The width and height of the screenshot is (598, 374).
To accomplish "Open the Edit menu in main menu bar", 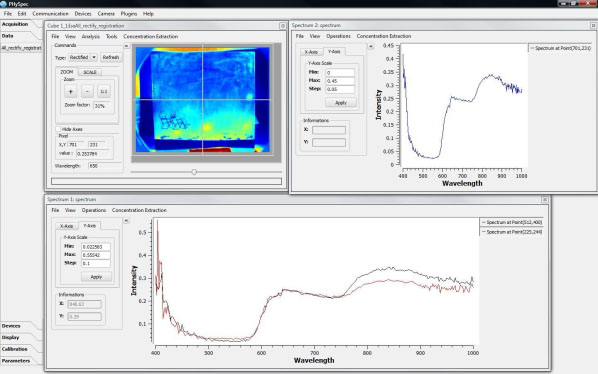I will point(22,14).
